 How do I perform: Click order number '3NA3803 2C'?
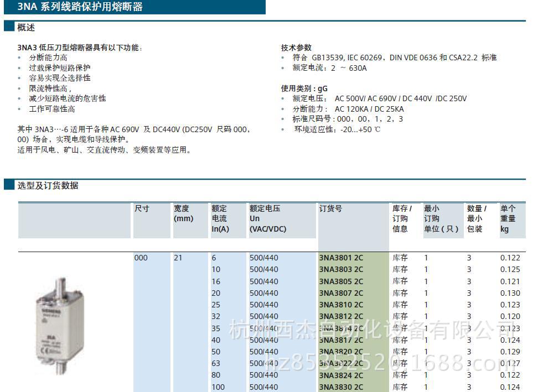pos(341,269)
